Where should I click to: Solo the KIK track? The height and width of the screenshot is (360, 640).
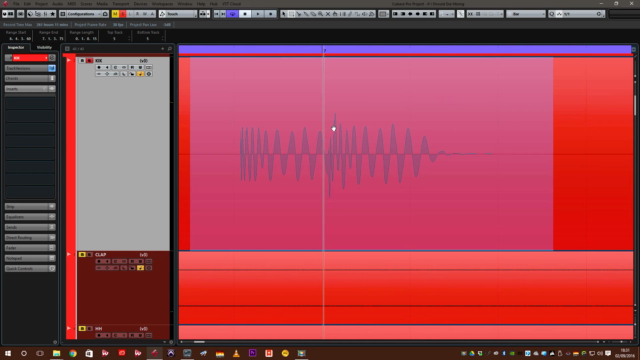[x=89, y=61]
